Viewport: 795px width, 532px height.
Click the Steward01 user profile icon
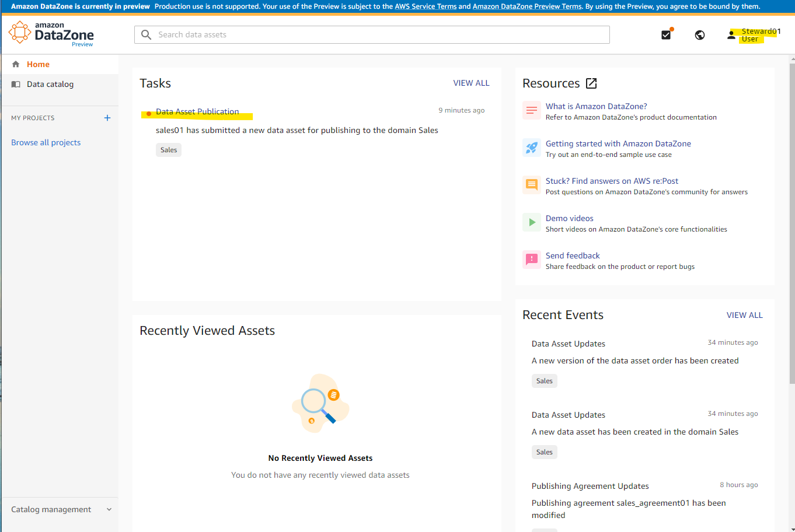(731, 35)
